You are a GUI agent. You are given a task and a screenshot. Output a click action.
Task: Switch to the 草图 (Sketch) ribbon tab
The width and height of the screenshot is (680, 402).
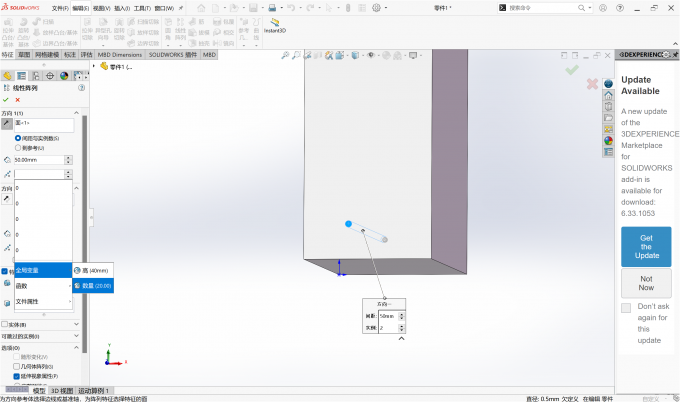(x=24, y=55)
